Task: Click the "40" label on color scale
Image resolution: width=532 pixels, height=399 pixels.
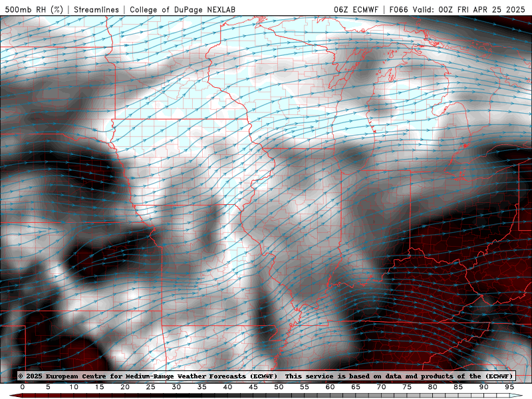Action: [227, 387]
